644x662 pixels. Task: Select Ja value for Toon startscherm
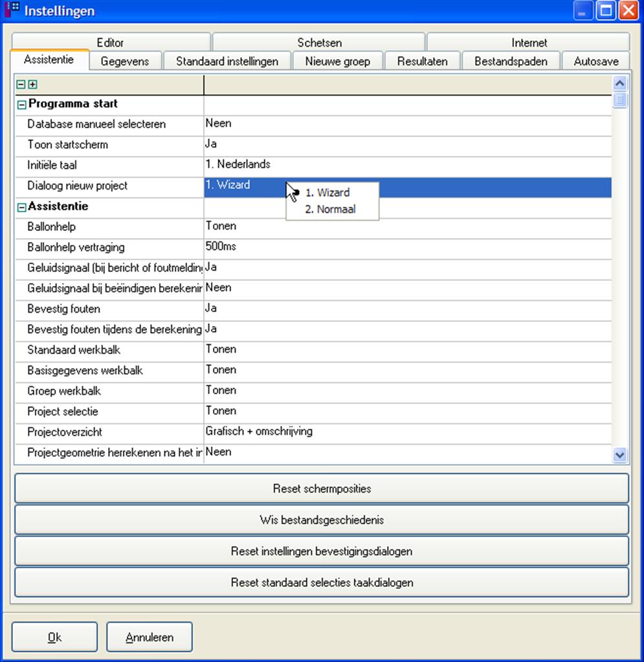tap(408, 146)
